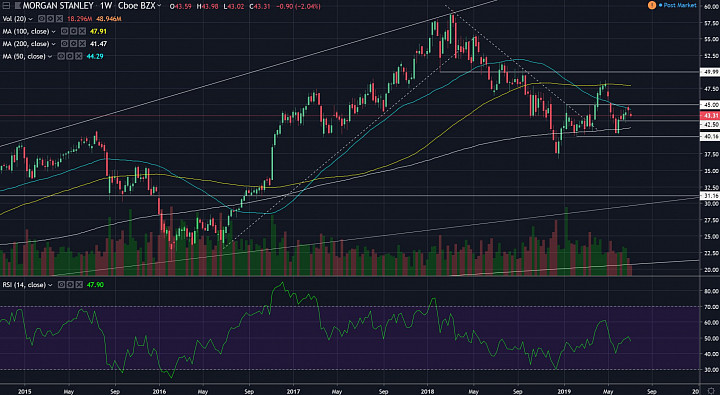The width and height of the screenshot is (720, 395).
Task: Toggle visibility of RSI (14, close)
Action: pyautogui.click(x=62, y=285)
